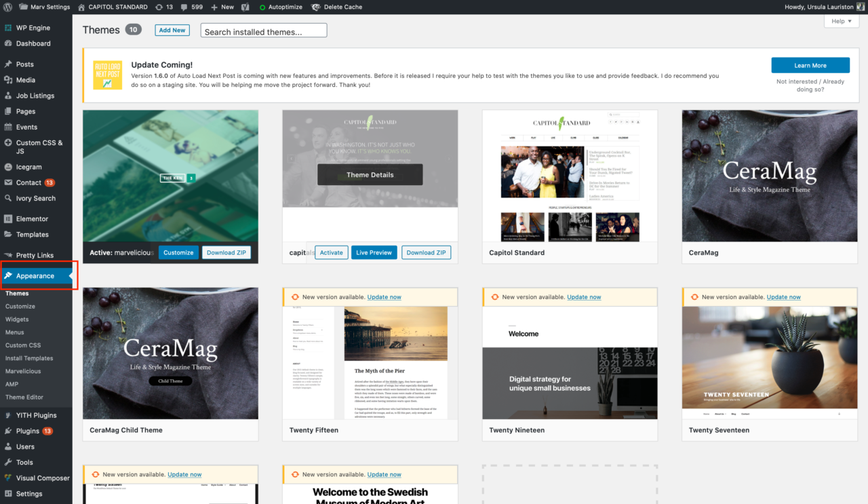
Task: Click the Search installed themes field
Action: pos(263,30)
